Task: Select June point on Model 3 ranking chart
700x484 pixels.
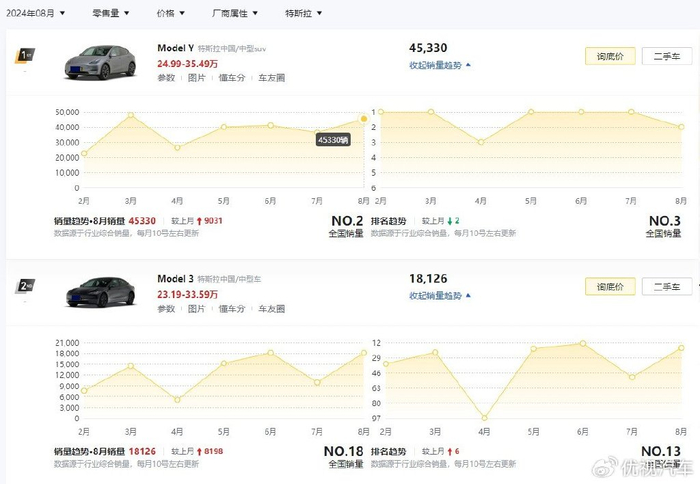Action: pos(583,343)
